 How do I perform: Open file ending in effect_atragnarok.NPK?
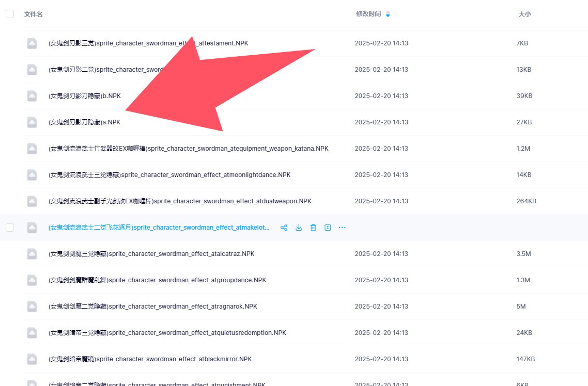153,307
